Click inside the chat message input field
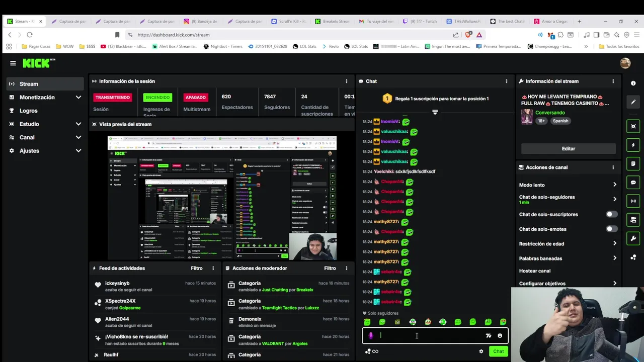The width and height of the screenshot is (644, 362). tap(430, 335)
